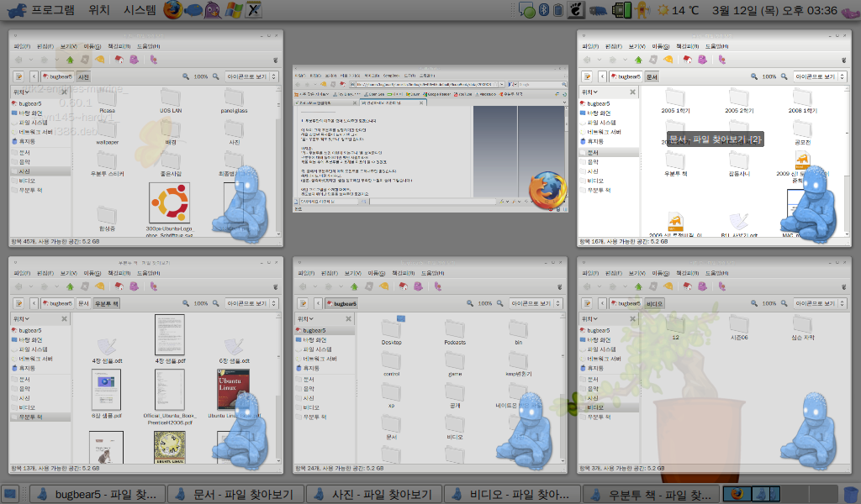This screenshot has width=861, height=504.
Task: Switch to bugbear5 window in the taskbar
Action: [x=99, y=494]
